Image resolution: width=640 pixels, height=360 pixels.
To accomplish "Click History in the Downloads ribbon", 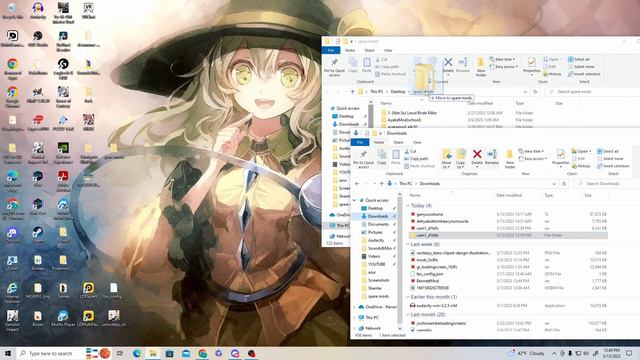I will click(x=581, y=166).
